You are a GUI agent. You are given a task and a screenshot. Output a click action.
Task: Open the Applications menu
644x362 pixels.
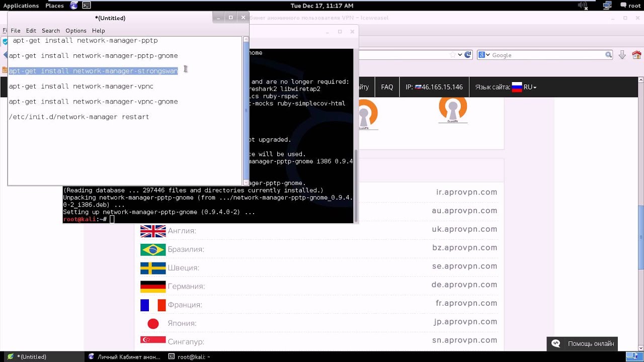[21, 6]
